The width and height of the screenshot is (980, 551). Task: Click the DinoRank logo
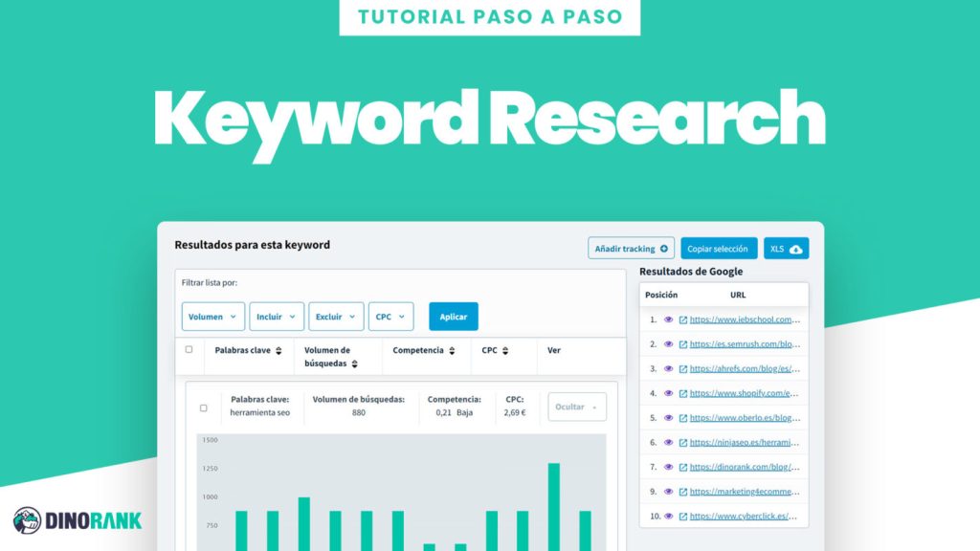click(78, 520)
